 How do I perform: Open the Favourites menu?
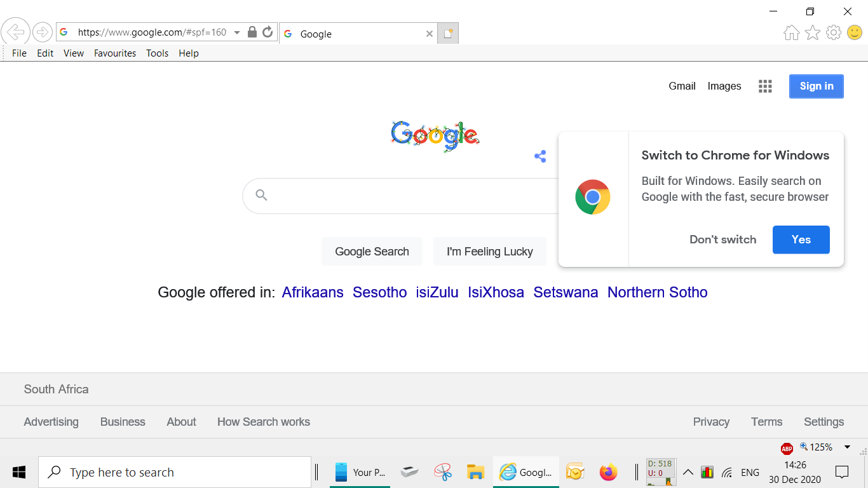[x=115, y=53]
